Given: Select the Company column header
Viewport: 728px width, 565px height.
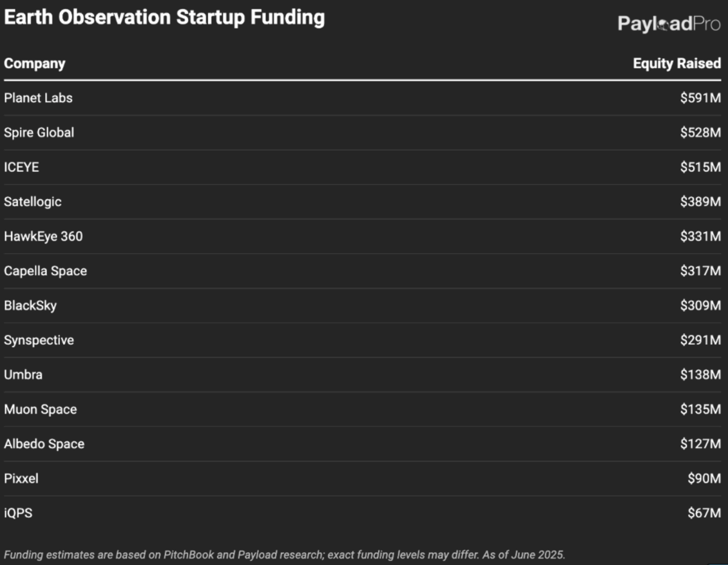Looking at the screenshot, I should coord(35,64).
